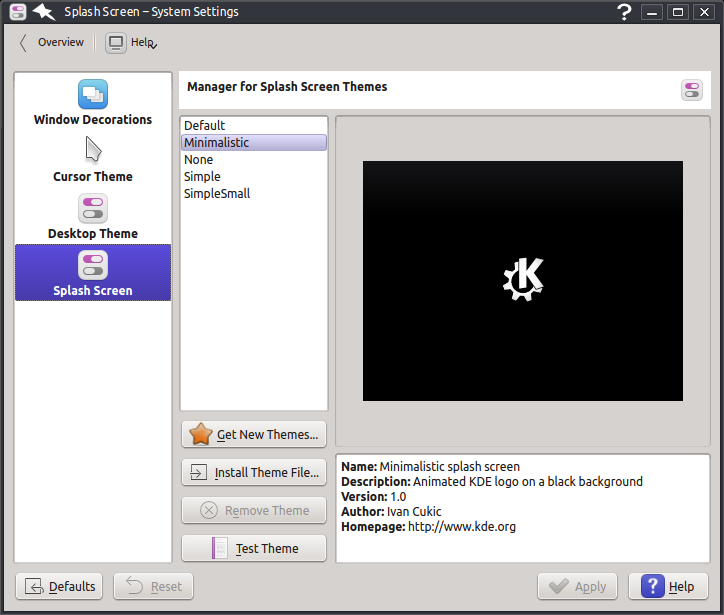Image resolution: width=724 pixels, height=615 pixels.
Task: Select the Default splash theme
Action: point(253,126)
